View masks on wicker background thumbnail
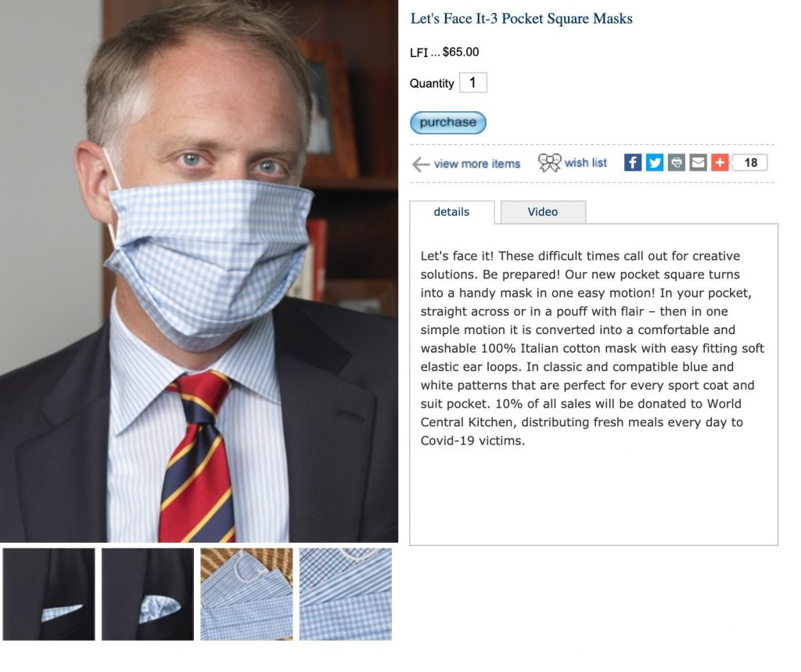 click(246, 595)
